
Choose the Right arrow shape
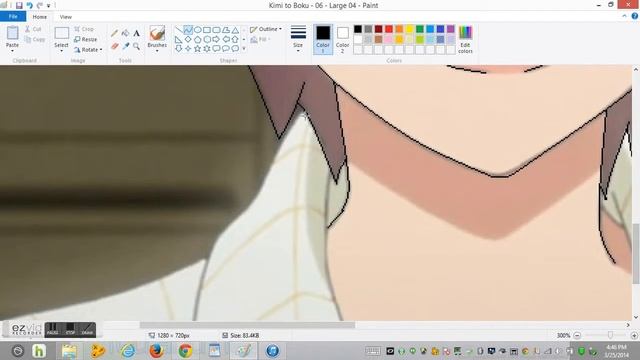pos(216,40)
